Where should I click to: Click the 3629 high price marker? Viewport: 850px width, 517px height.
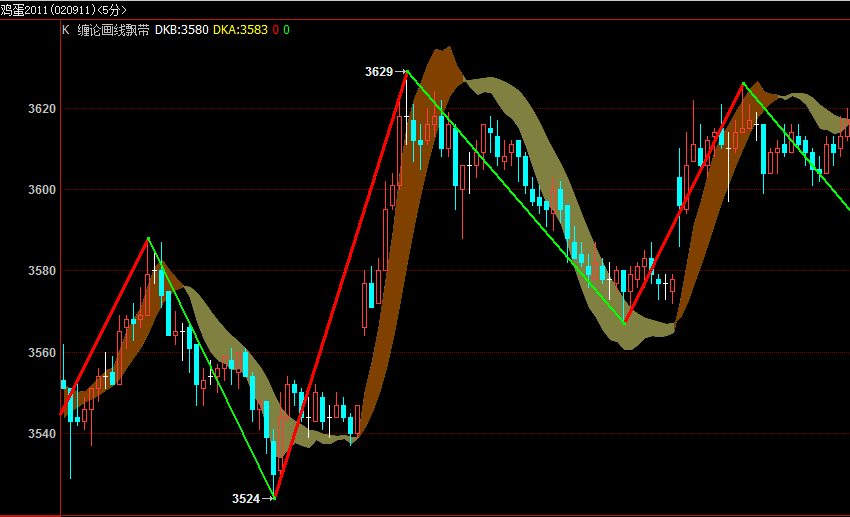379,72
